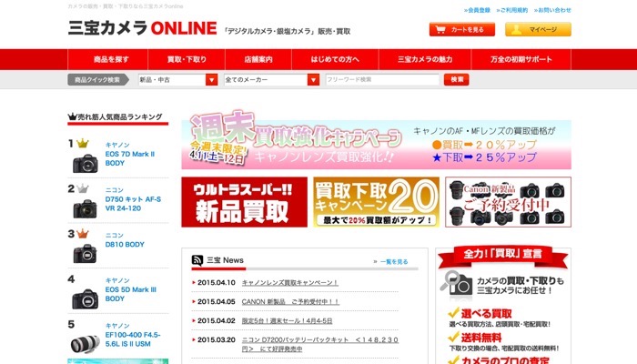The image size is (637, 364).
Task: Open マイページ account button
Action: (538, 29)
